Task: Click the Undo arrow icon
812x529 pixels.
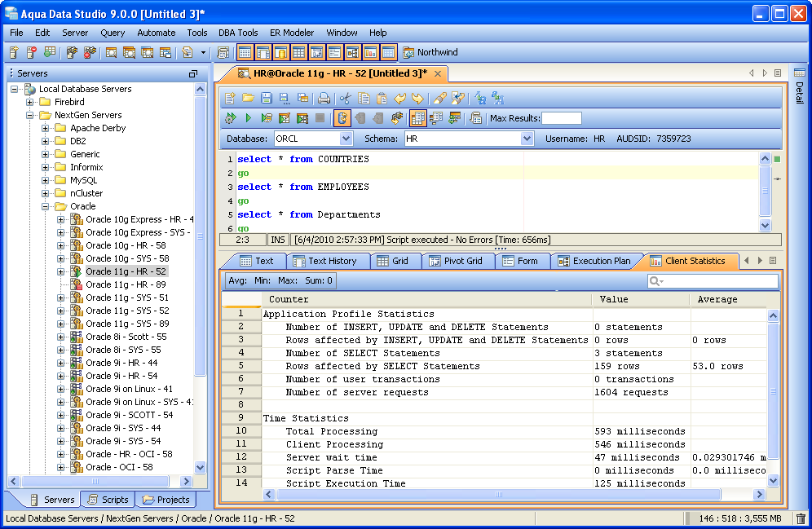Action: [399, 99]
